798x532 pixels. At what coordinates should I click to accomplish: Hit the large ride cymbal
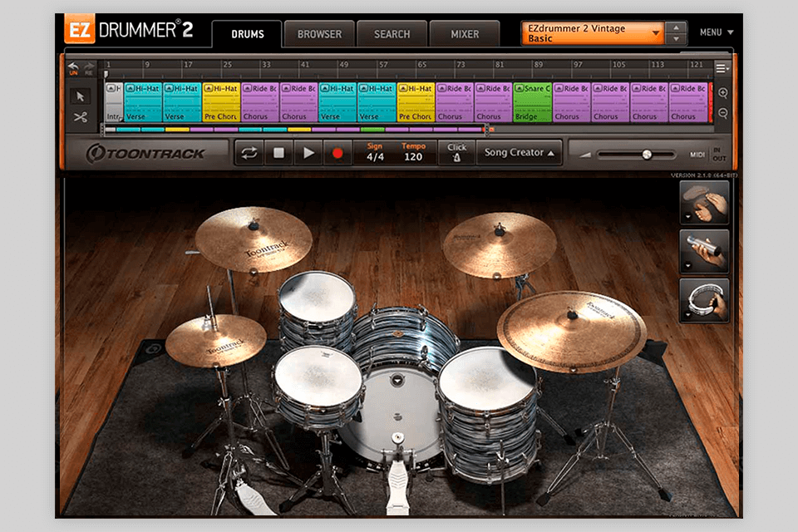572,331
